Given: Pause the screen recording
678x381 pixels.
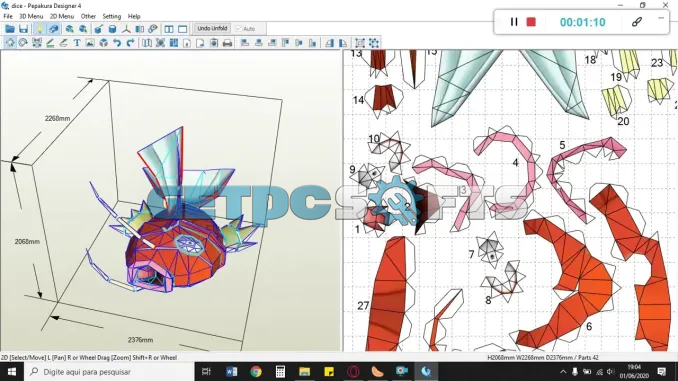Looking at the screenshot, I should click(514, 22).
